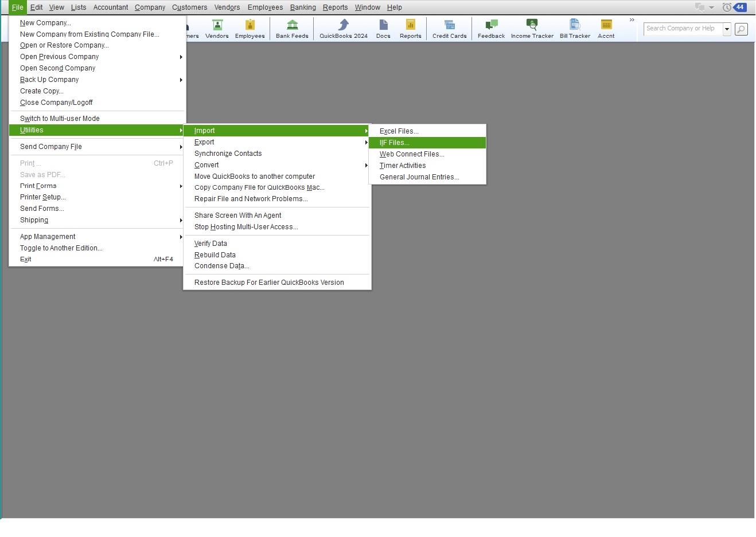Click the QuickBooks 2024 upgrade icon
756x537 pixels.
[x=343, y=29]
